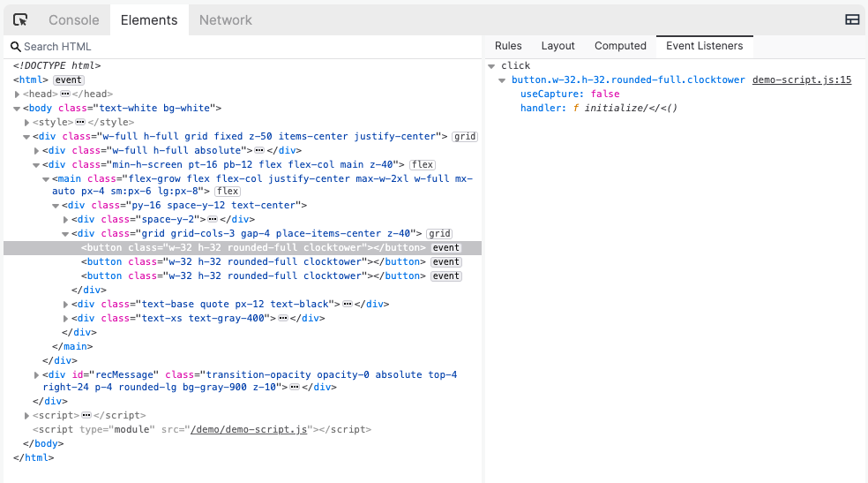Viewport: 868px width, 483px height.
Task: Expand the w-full h-full absolute div
Action: pyautogui.click(x=36, y=151)
